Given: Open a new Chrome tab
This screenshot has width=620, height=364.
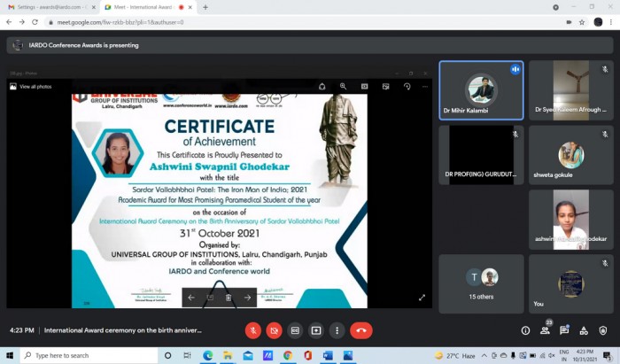Looking at the screenshot, I should point(205,7).
